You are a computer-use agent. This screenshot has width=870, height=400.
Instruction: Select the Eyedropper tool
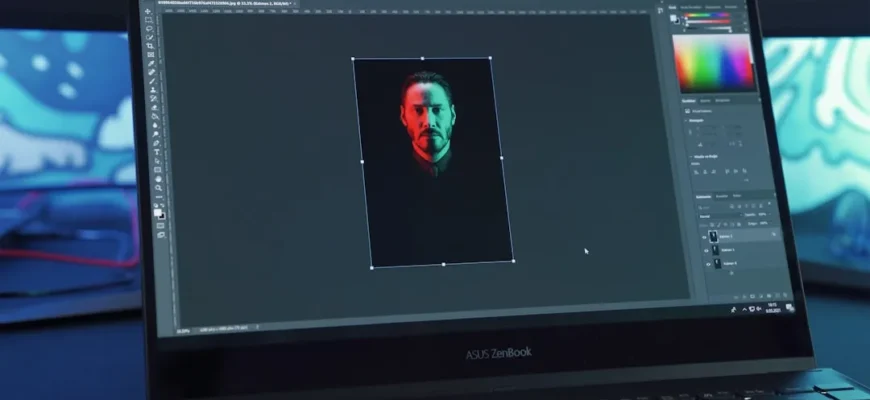point(151,63)
